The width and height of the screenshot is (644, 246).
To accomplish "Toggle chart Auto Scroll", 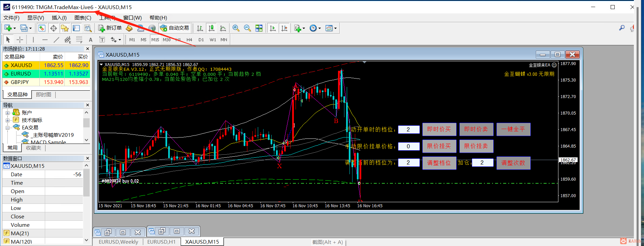I will (273, 28).
